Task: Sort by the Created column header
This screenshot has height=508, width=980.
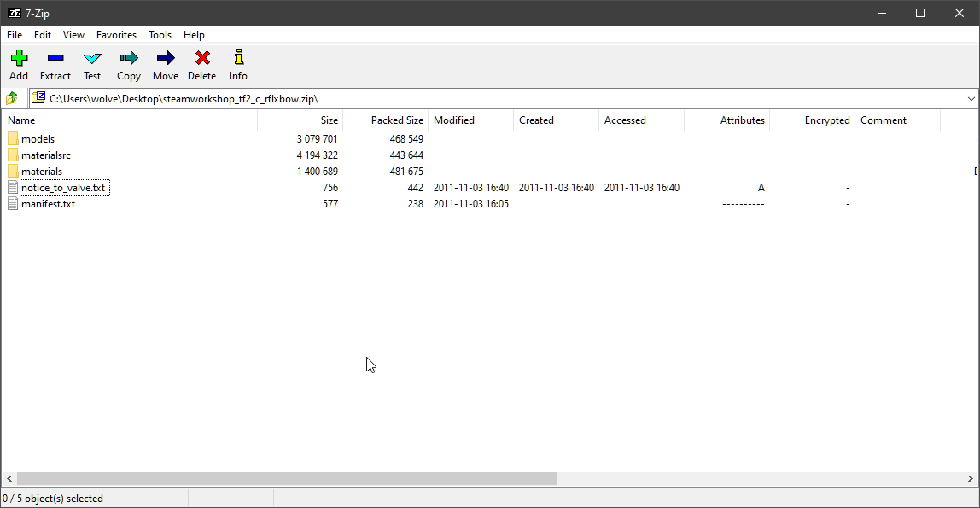Action: coord(557,120)
